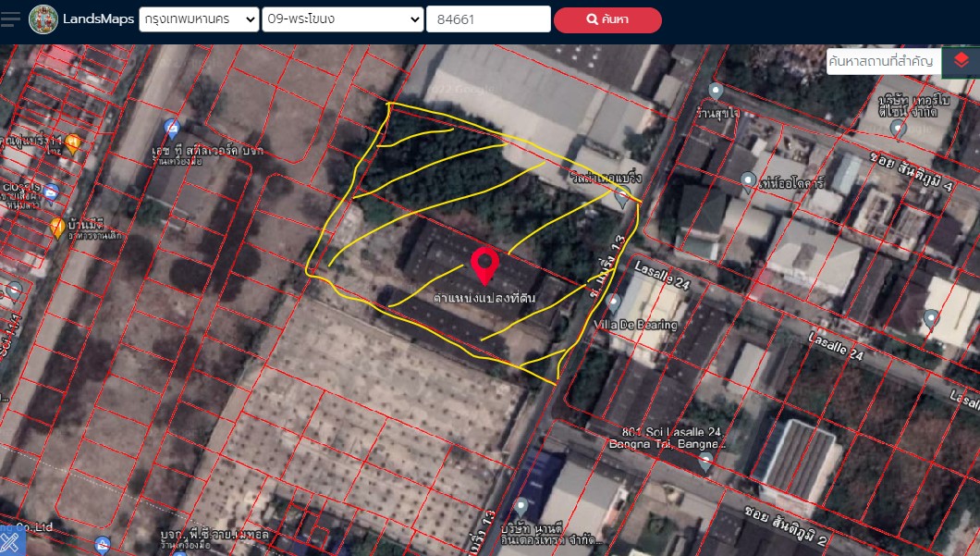The height and width of the screenshot is (556, 980).
Task: Select the Villa De Bearing map pin
Action: [x=614, y=303]
